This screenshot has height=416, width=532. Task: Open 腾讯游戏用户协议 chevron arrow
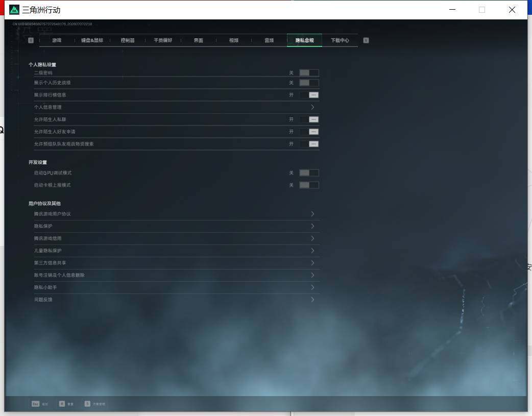(312, 214)
